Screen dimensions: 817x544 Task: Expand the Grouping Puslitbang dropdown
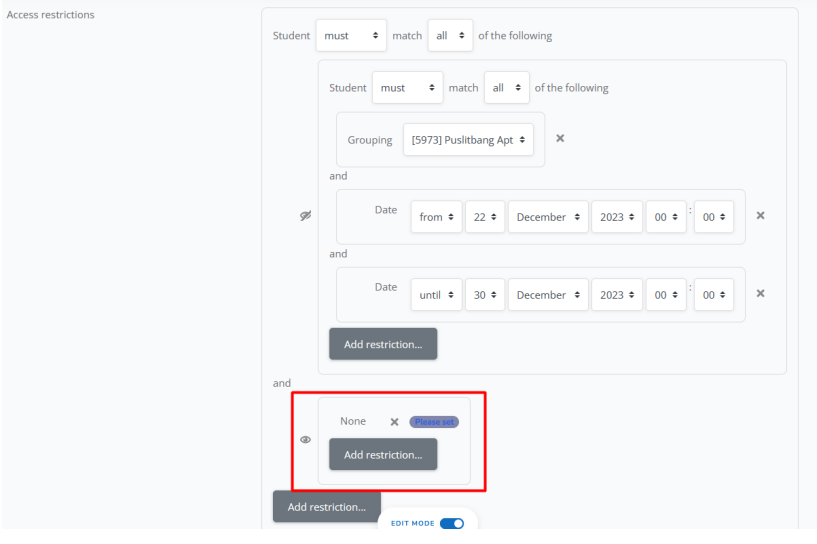468,140
